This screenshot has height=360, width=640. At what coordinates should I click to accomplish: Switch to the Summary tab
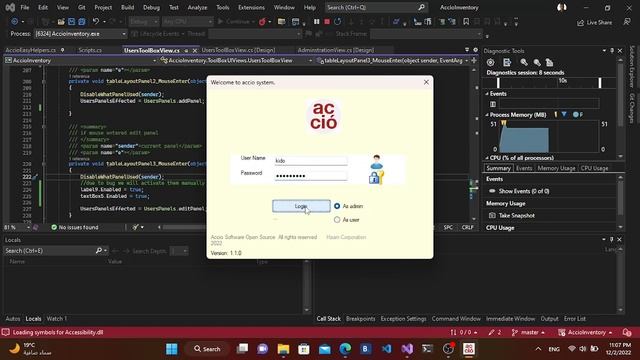click(x=498, y=168)
